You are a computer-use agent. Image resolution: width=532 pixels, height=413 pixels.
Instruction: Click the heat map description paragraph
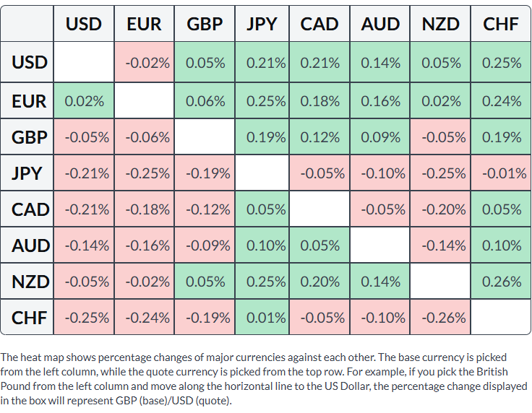click(x=264, y=379)
